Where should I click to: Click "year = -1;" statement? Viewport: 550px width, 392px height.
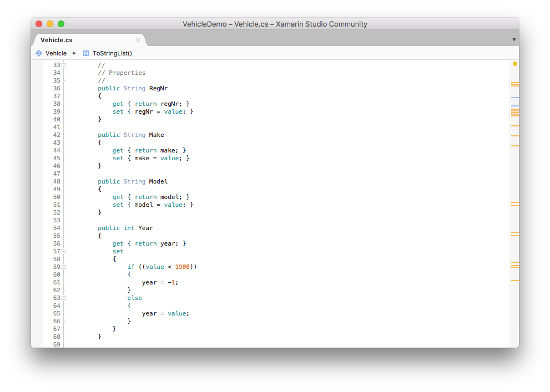point(160,282)
